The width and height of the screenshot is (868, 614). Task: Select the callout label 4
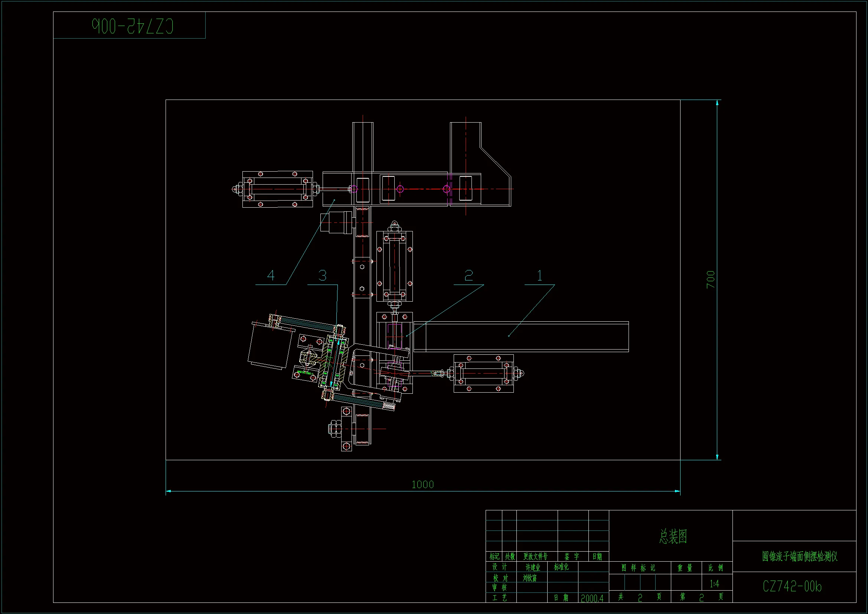coord(271,275)
